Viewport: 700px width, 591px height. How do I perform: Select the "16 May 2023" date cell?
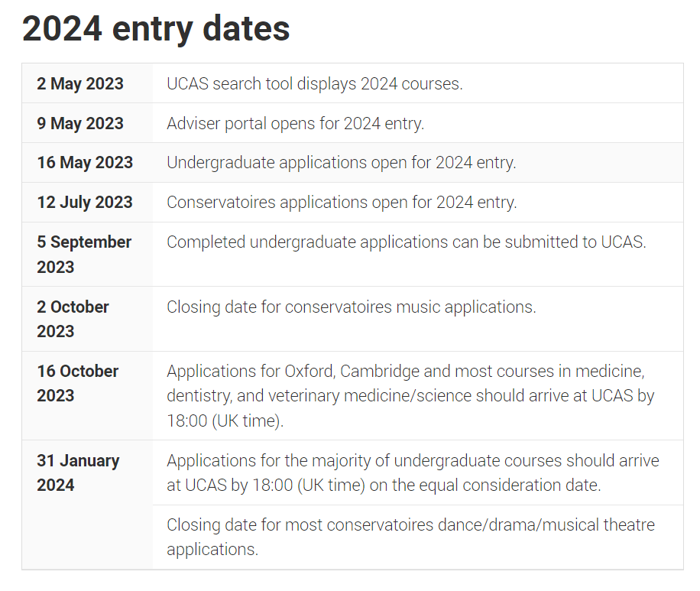[x=85, y=163]
